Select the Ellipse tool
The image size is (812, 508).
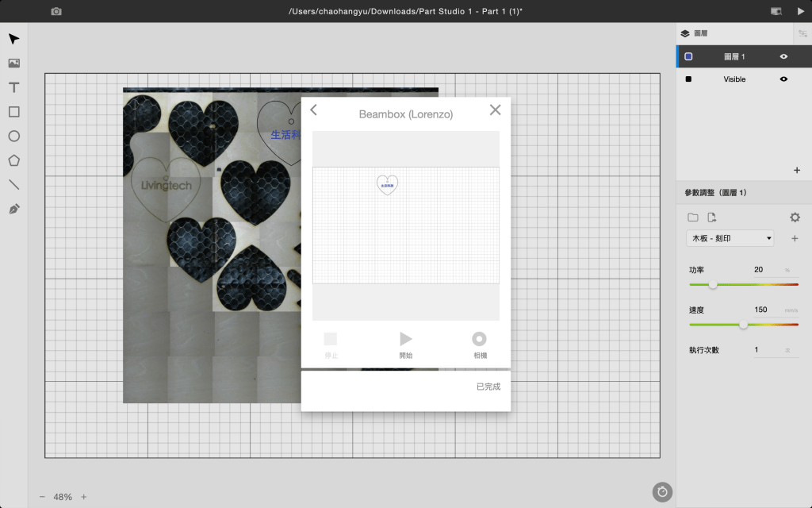pyautogui.click(x=13, y=137)
